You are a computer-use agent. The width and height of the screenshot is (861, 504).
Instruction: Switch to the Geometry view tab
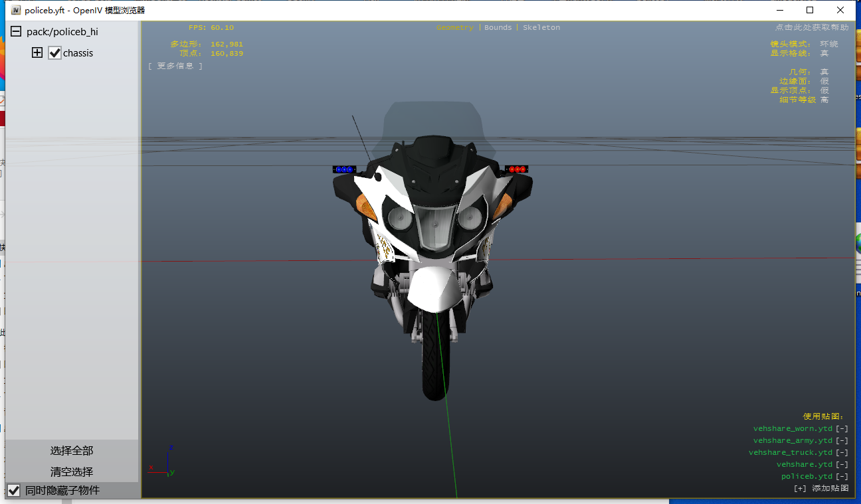pyautogui.click(x=455, y=28)
